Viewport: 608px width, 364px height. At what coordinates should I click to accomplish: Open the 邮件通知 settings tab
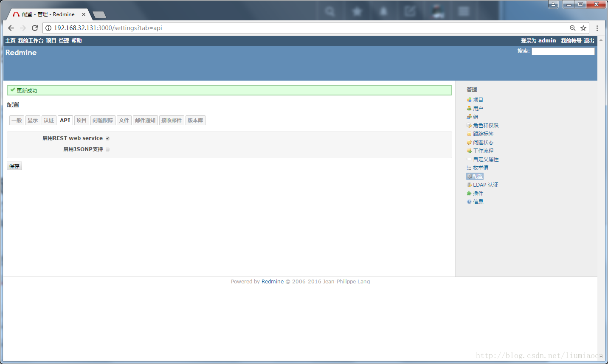[x=145, y=120]
